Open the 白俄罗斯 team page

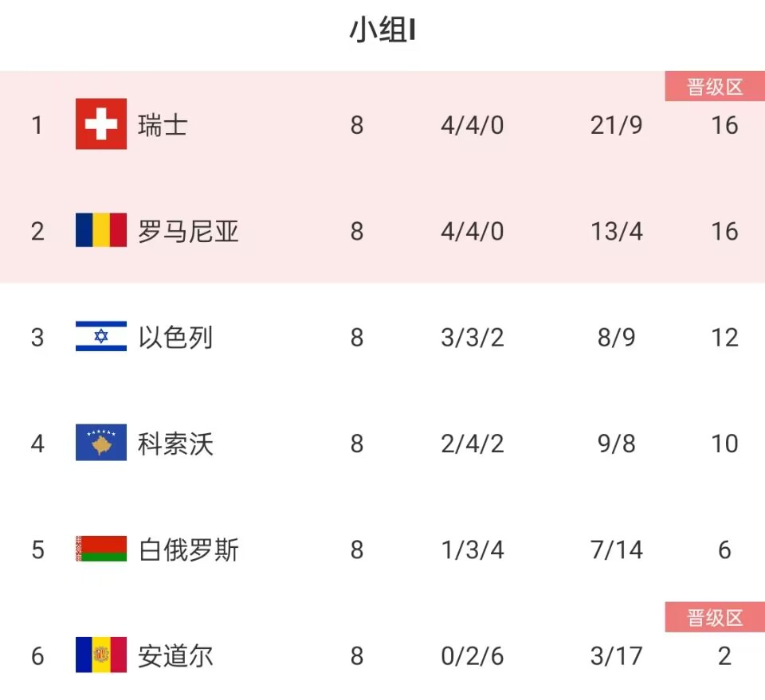188,549
